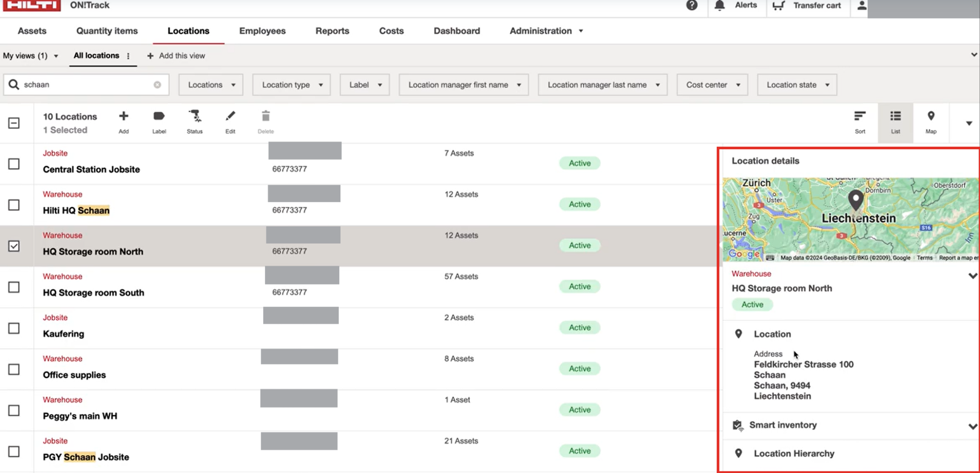Click the Label tag icon
This screenshot has width=980, height=473.
[159, 116]
